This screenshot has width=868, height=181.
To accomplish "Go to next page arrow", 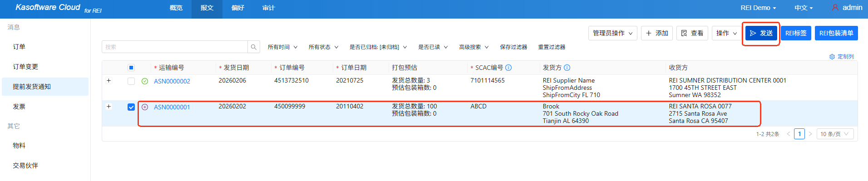I will (x=810, y=134).
